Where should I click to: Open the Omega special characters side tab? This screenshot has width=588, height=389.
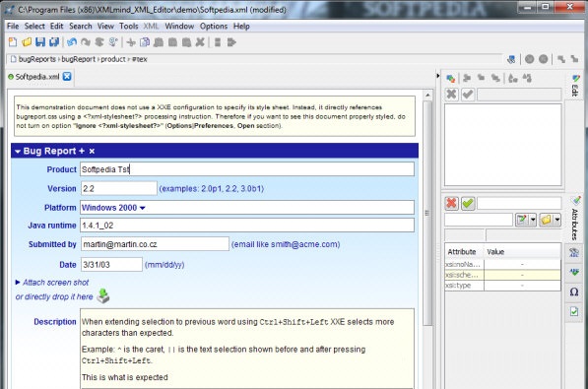[574, 292]
